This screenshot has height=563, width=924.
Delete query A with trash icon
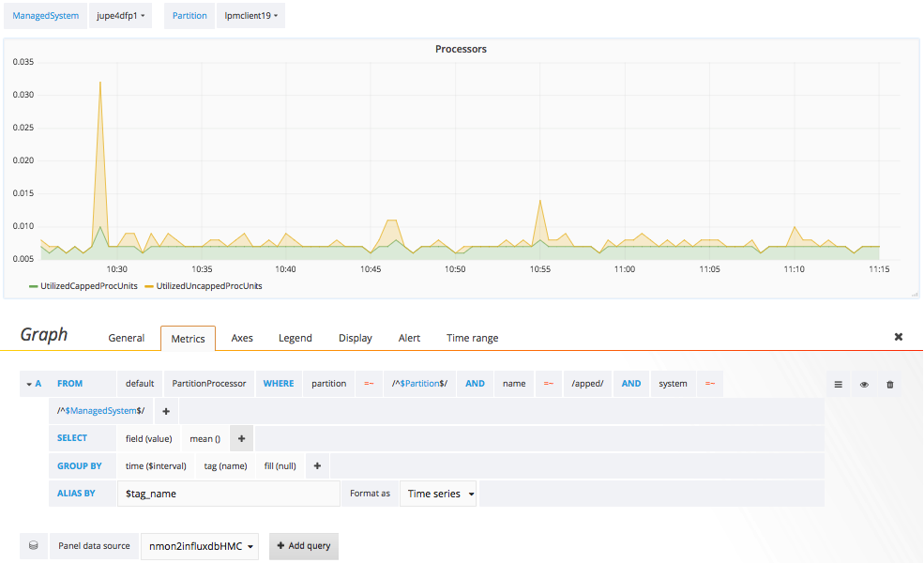pos(889,384)
